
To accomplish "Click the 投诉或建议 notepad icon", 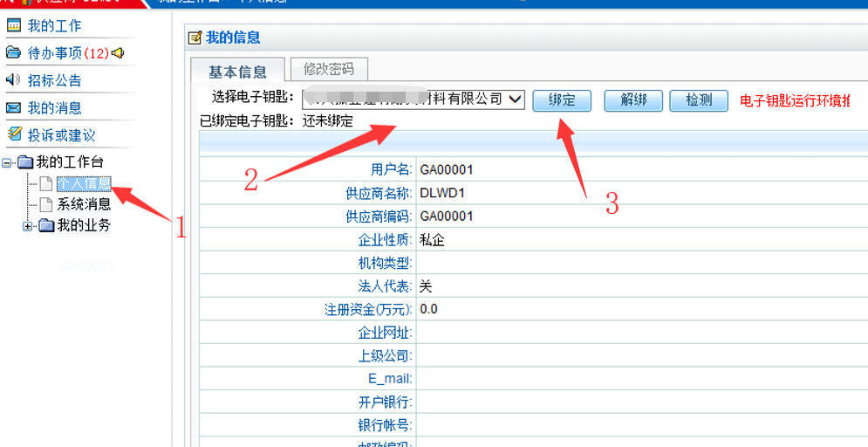I will (13, 134).
